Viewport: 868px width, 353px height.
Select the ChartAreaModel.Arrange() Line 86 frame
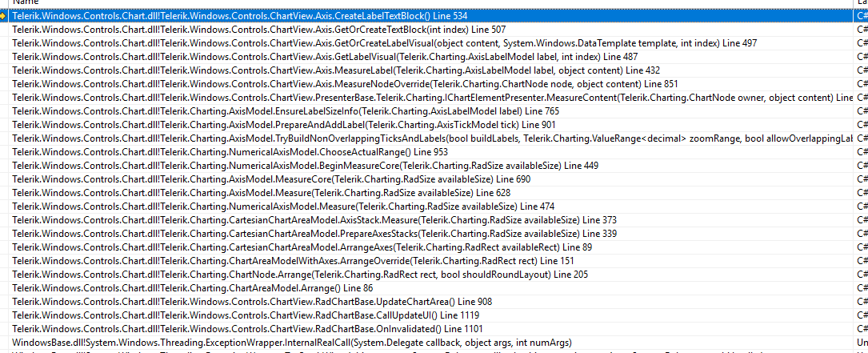(x=432, y=287)
